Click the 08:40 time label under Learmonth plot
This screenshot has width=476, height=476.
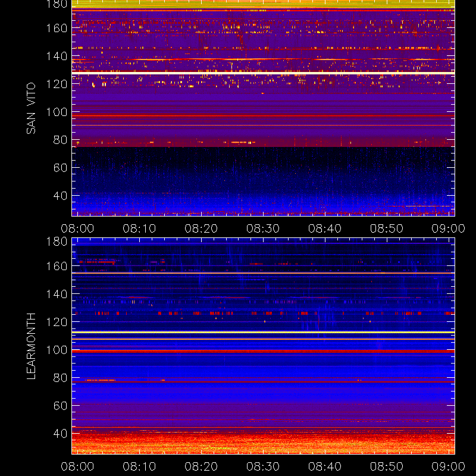click(325, 466)
